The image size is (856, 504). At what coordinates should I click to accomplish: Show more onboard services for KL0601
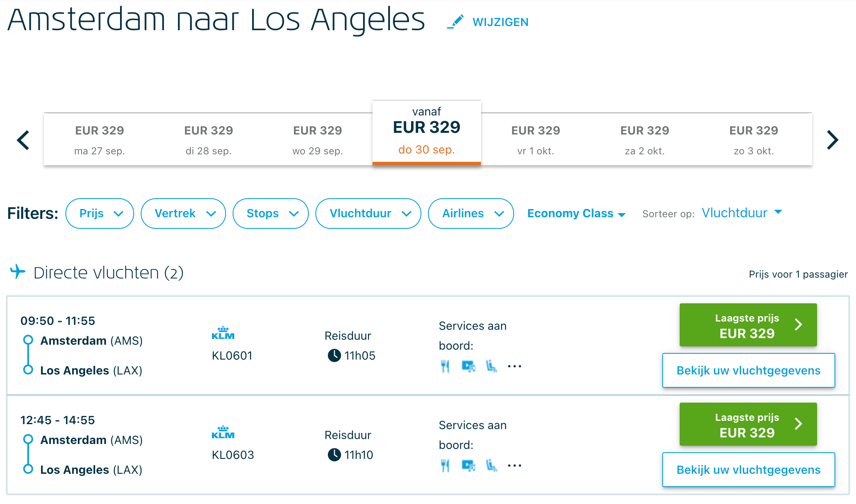point(515,366)
